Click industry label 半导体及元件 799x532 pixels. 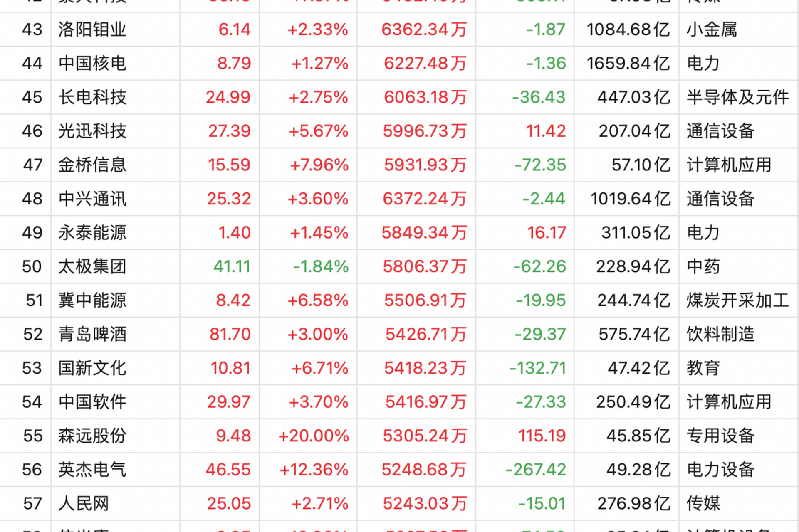coord(737,97)
